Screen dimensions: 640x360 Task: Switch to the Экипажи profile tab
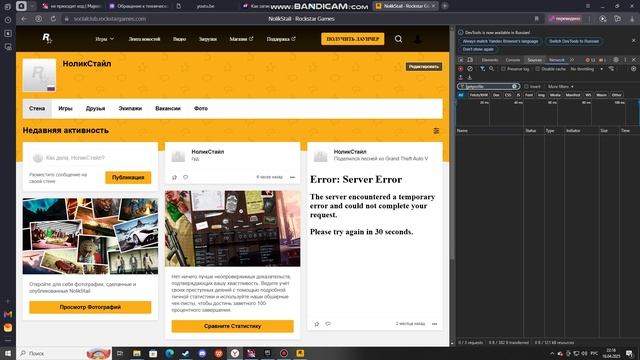pyautogui.click(x=130, y=109)
